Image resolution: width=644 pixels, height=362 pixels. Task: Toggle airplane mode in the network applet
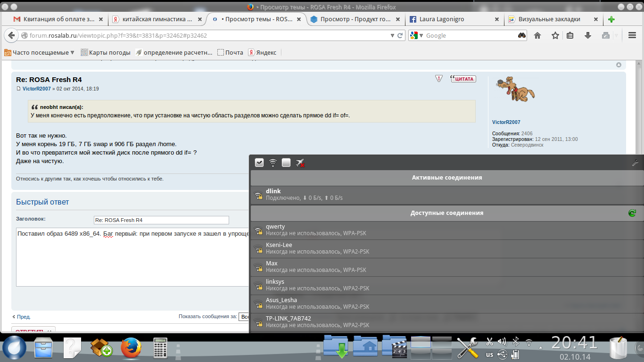[x=300, y=163]
